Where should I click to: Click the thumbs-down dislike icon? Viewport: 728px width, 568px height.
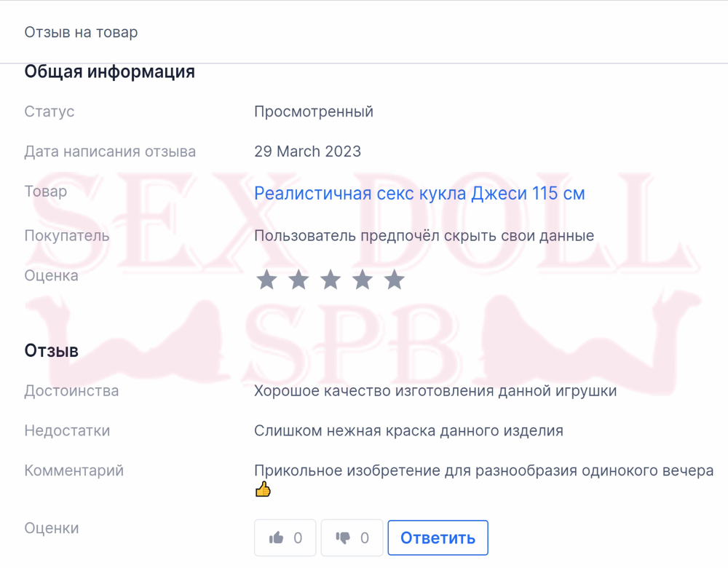(x=343, y=538)
